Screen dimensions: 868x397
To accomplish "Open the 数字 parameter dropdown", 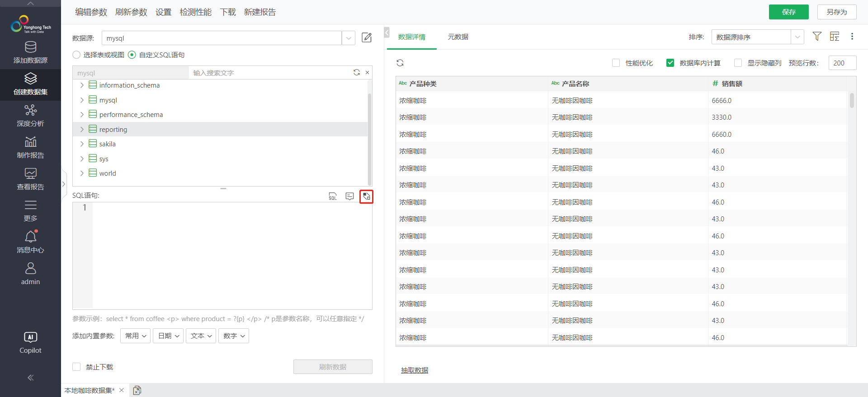I will click(x=234, y=336).
